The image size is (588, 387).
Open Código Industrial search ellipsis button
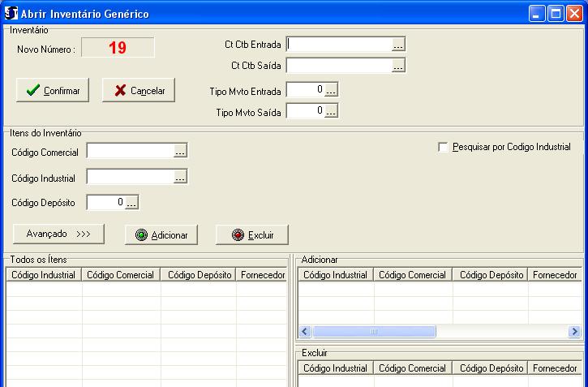[x=180, y=177]
